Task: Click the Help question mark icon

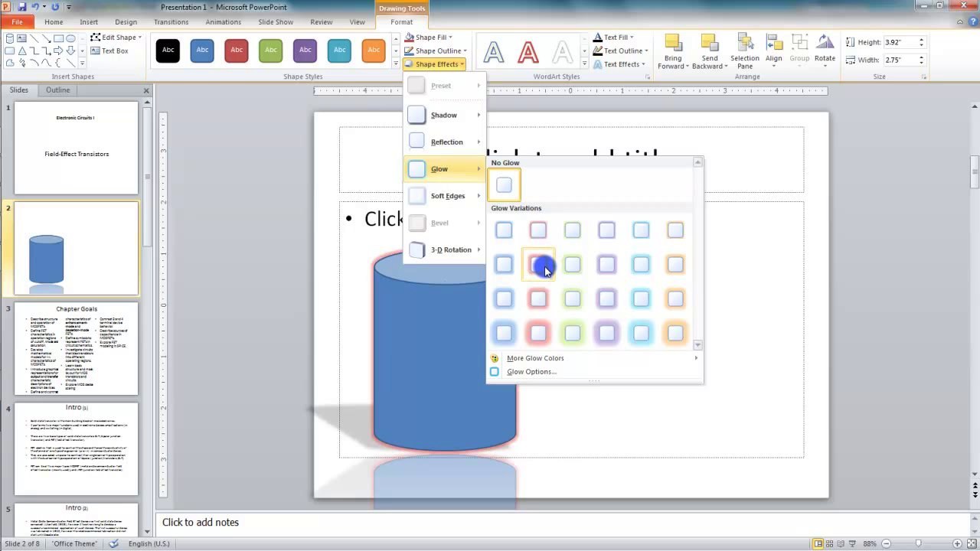Action: tap(972, 22)
